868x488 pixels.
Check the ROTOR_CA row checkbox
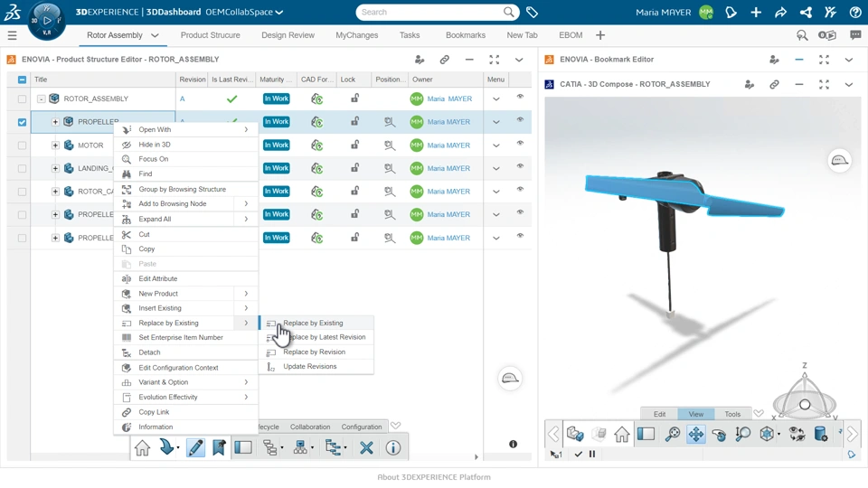pyautogui.click(x=22, y=192)
